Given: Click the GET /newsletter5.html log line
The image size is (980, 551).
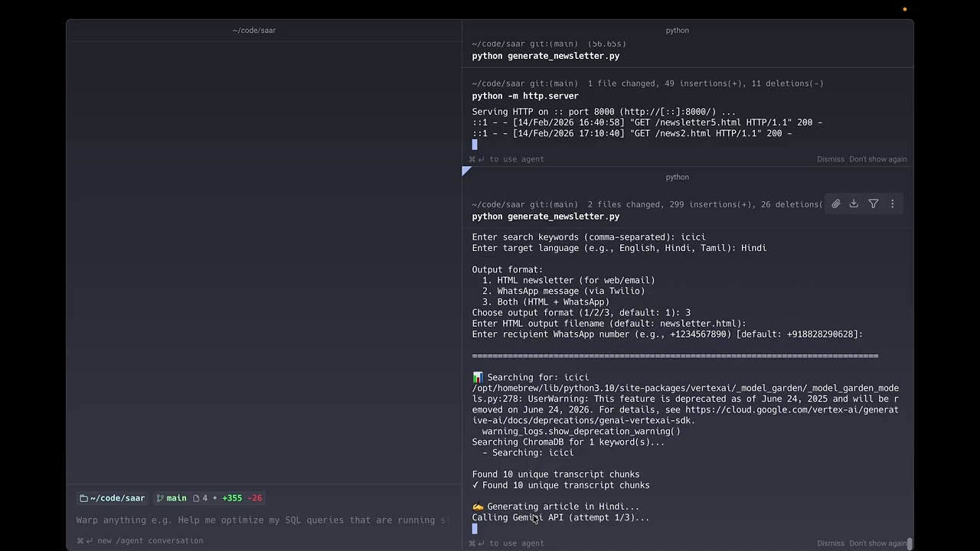Looking at the screenshot, I should pos(647,122).
